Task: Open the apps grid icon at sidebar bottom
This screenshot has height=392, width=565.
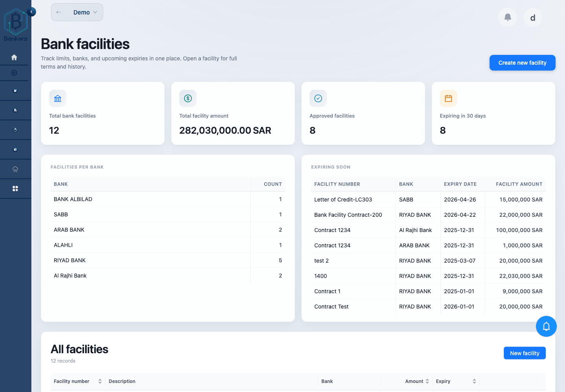Action: pos(15,189)
